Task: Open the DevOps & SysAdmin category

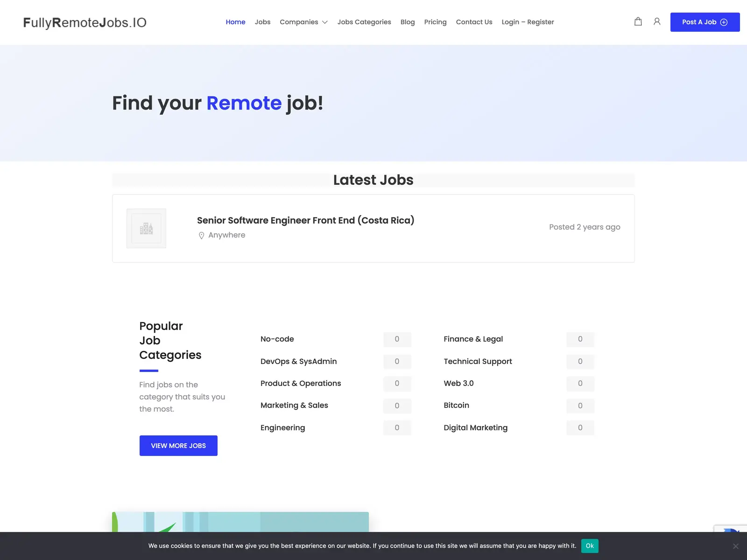Action: coord(299,361)
